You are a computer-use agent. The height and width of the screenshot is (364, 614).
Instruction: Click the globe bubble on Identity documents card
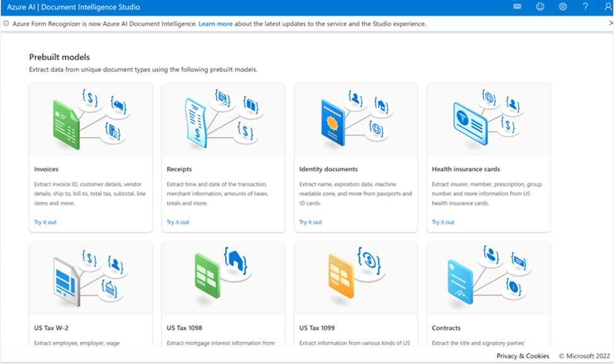coord(376,130)
